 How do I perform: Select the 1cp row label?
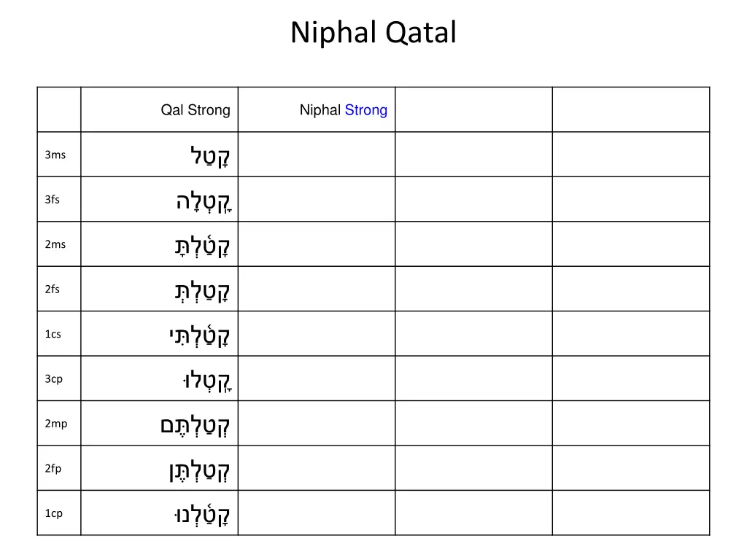(x=54, y=513)
